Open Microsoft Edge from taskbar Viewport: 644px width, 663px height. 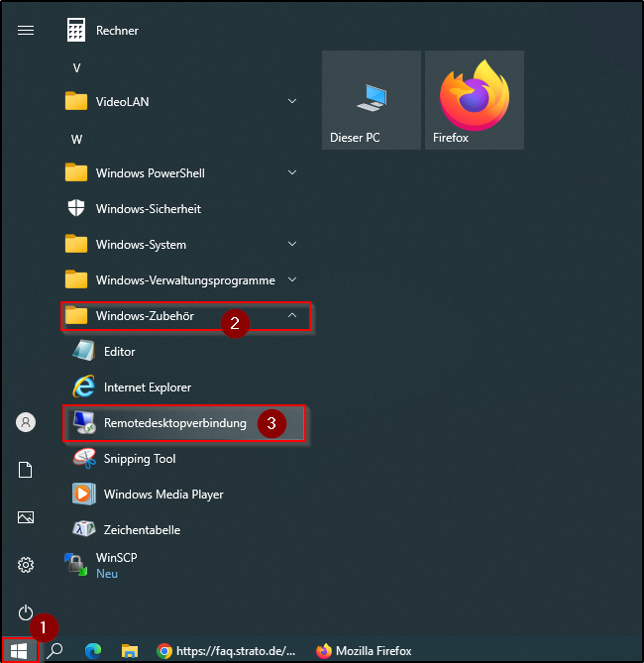(x=93, y=651)
